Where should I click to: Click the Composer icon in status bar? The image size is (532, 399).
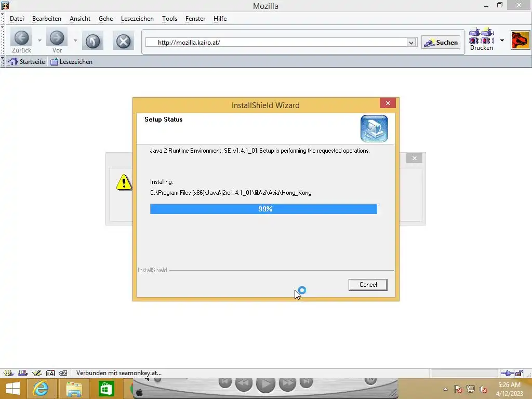click(x=37, y=373)
